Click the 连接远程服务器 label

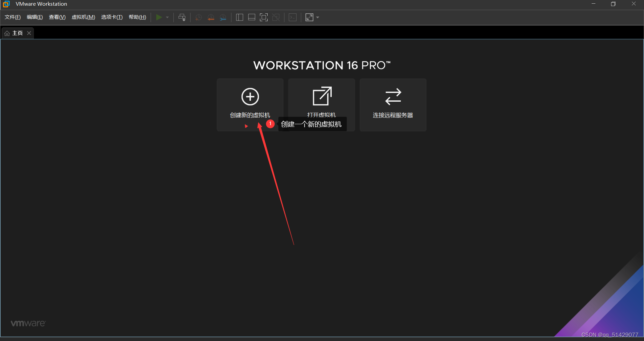tap(393, 115)
